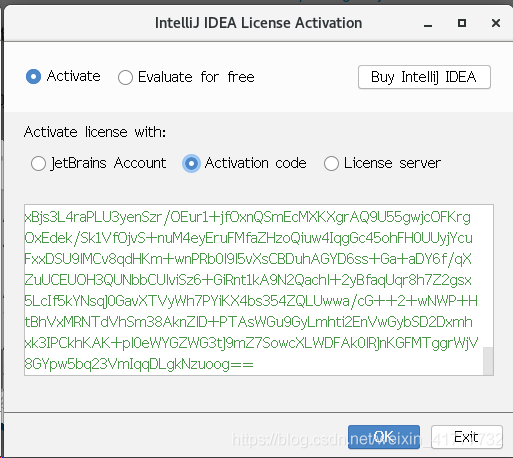Click inside the activation code text area
The image size is (513, 458).
pos(259,290)
